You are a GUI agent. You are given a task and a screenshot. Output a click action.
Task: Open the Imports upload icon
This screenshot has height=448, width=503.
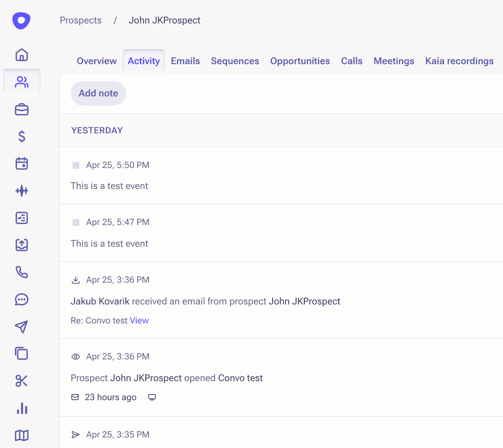coord(22,245)
